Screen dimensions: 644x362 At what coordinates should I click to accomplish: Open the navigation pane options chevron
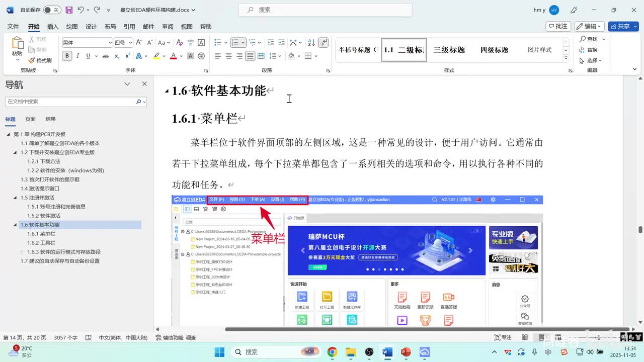[x=127, y=84]
